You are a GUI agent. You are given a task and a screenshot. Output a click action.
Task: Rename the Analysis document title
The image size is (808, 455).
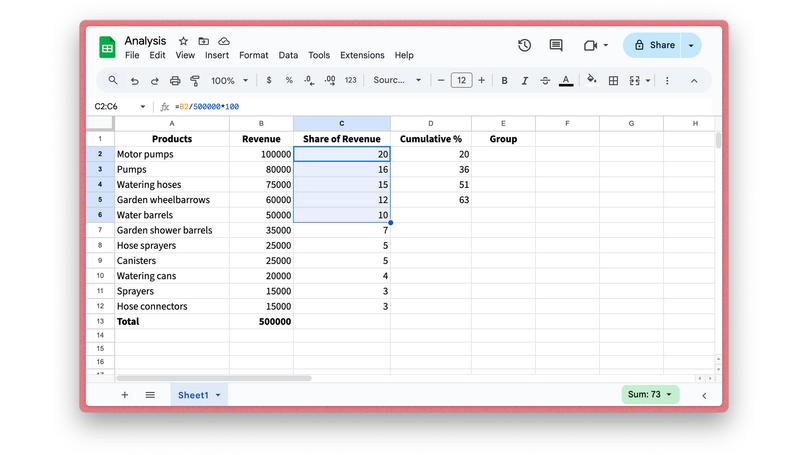point(145,41)
